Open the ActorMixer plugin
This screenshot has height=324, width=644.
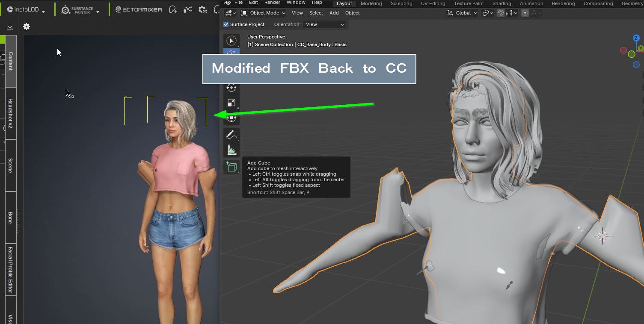coord(139,9)
